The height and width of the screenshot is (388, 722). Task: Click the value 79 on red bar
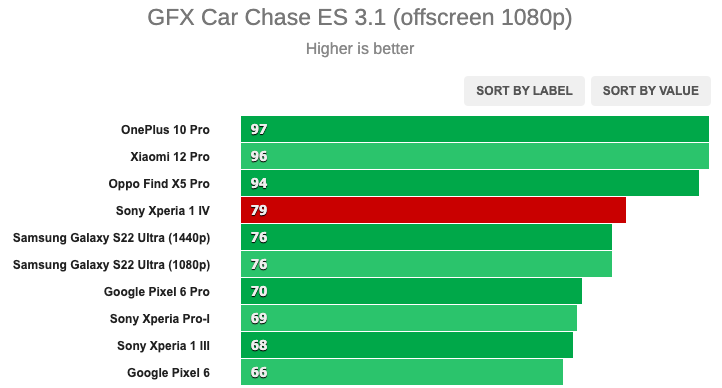[259, 210]
